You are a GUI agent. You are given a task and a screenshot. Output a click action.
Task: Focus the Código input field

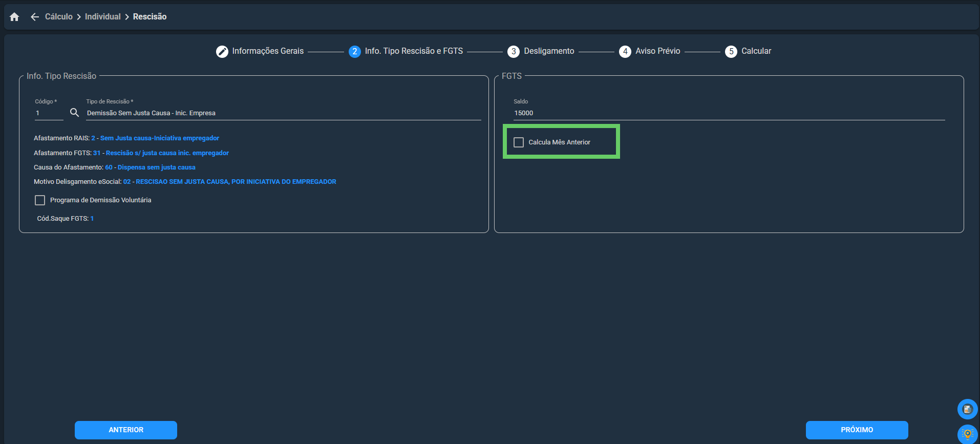pos(49,113)
